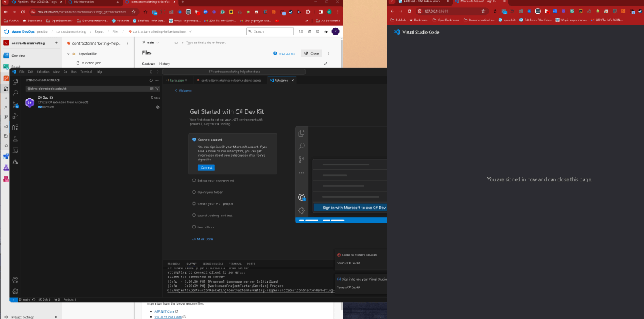Viewport: 644px width, 319px height.
Task: Clear extensions search results icon
Action: pos(152,88)
